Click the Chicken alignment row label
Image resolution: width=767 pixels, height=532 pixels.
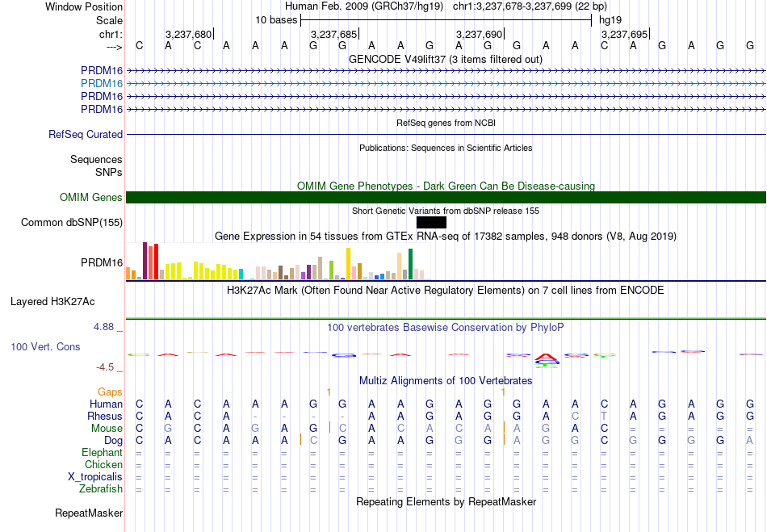[103, 464]
